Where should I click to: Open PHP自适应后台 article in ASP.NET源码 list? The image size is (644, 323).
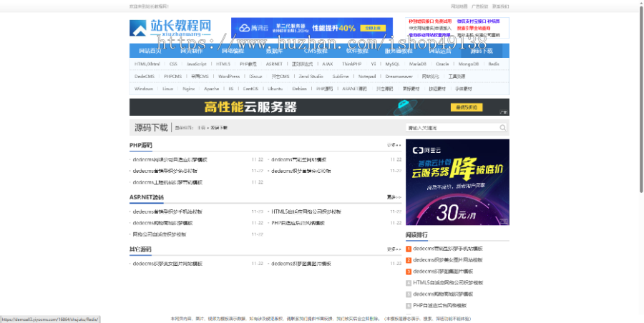(x=298, y=223)
